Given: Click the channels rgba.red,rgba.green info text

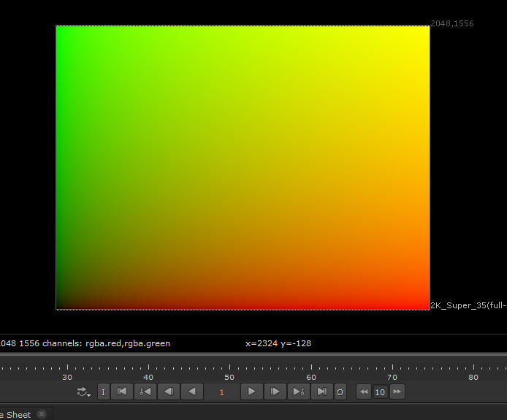Looking at the screenshot, I should pyautogui.click(x=106, y=343).
